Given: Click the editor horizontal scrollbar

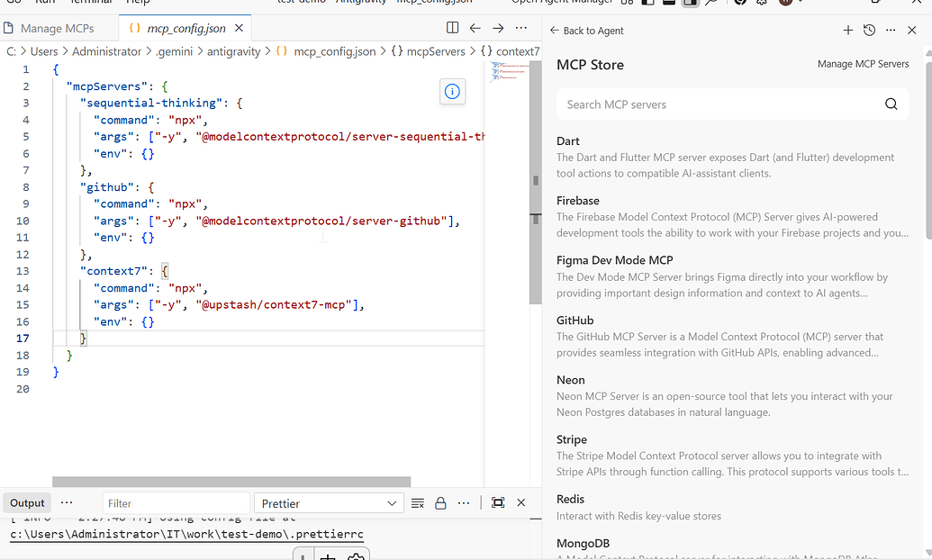Looking at the screenshot, I should point(231,482).
